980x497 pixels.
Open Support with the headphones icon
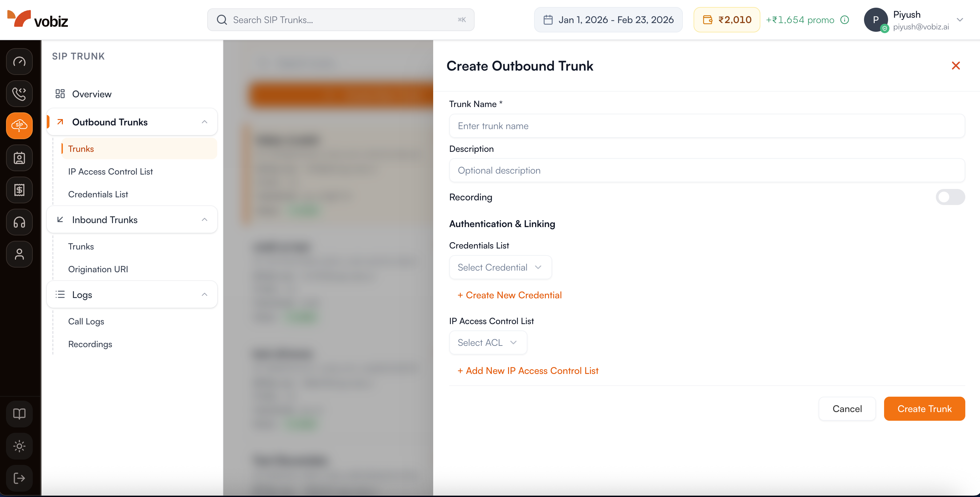click(19, 222)
